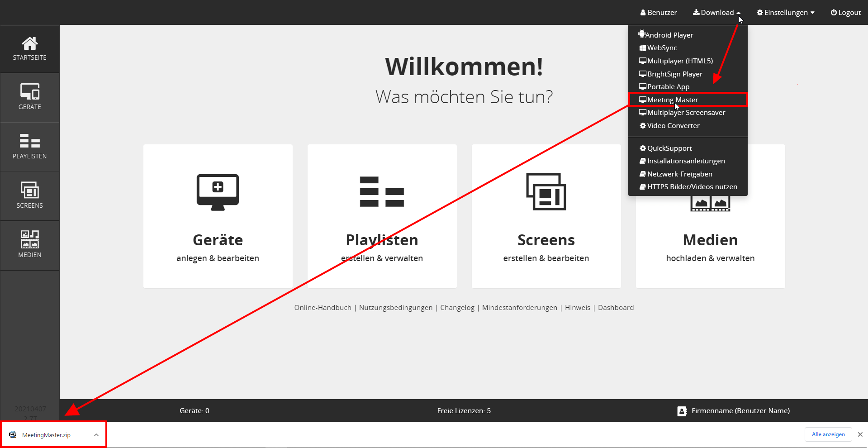This screenshot has height=448, width=868.
Task: Click the Geräte monitor-plus card icon
Action: (218, 192)
